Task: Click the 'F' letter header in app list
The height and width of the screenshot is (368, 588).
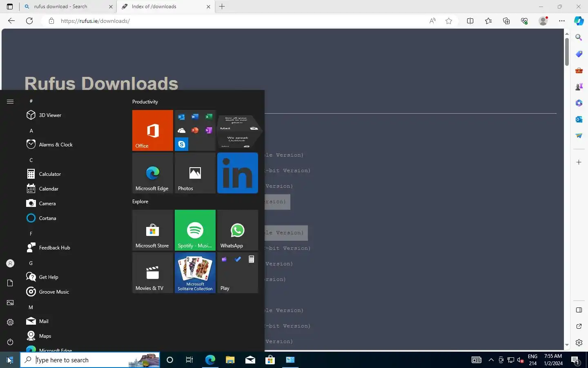Action: point(31,234)
